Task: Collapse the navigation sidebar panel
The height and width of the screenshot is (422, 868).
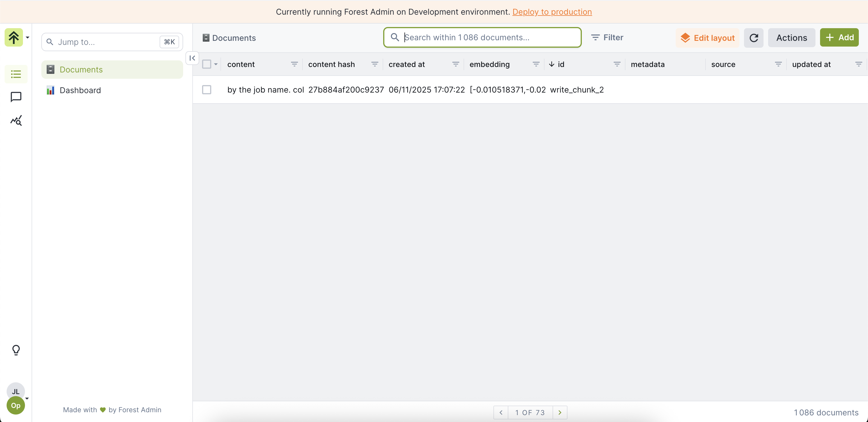Action: pyautogui.click(x=192, y=58)
